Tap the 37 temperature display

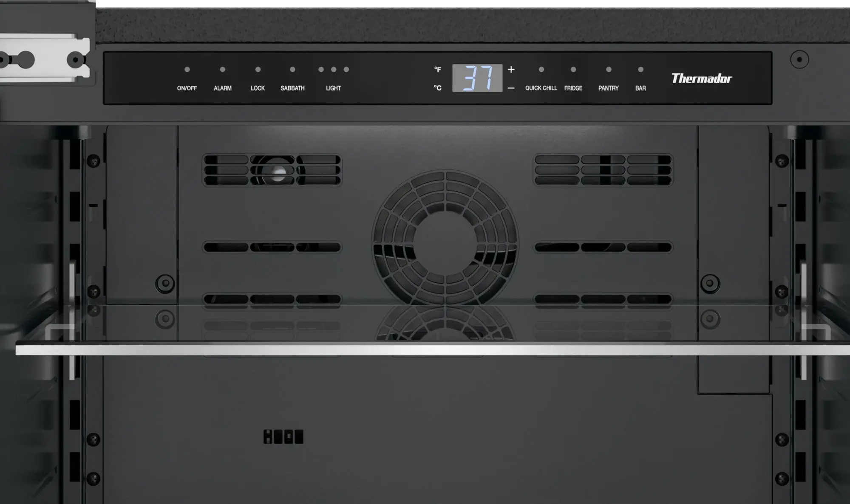[477, 78]
